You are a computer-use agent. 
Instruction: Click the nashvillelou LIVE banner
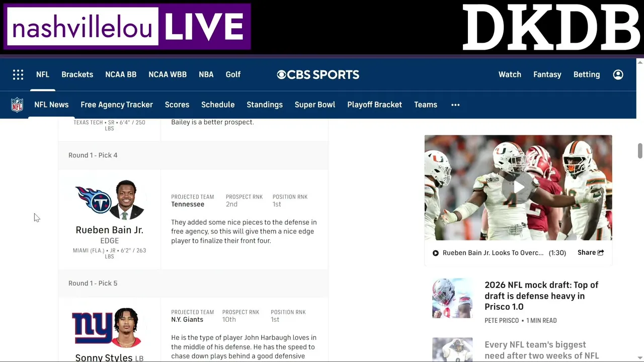click(x=127, y=27)
